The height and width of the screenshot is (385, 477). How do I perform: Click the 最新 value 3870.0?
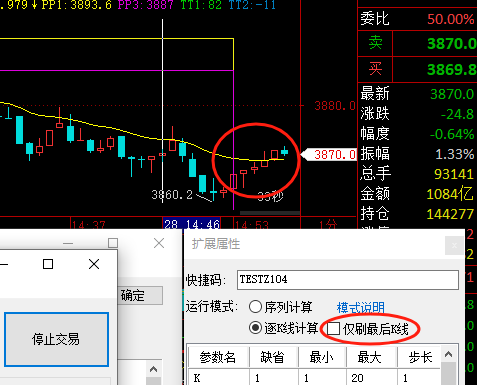click(452, 94)
